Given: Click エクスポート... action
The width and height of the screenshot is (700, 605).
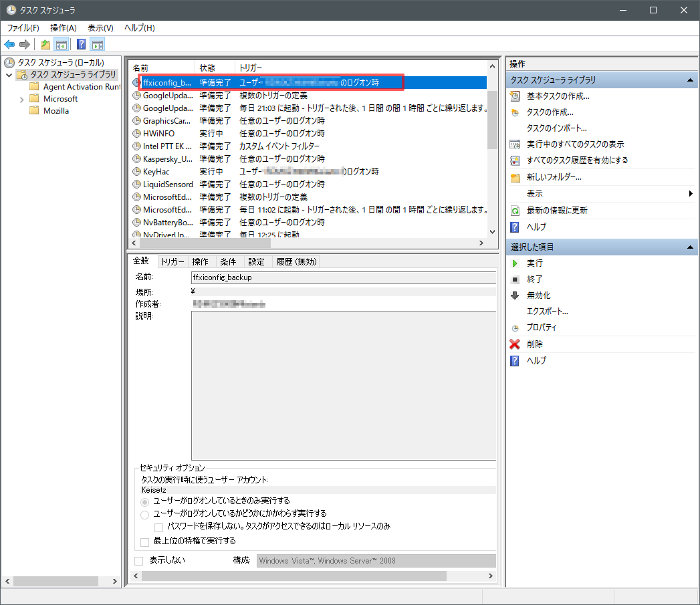Looking at the screenshot, I should pyautogui.click(x=548, y=312).
